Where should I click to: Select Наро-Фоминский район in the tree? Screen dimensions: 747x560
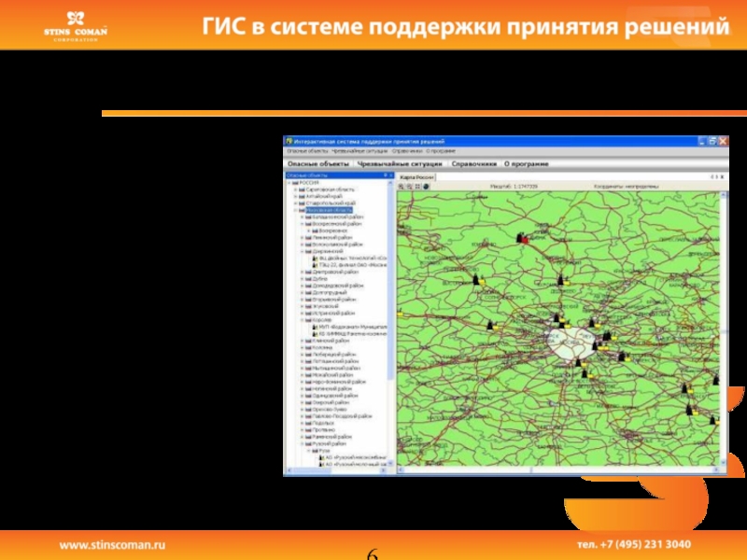pyautogui.click(x=339, y=382)
